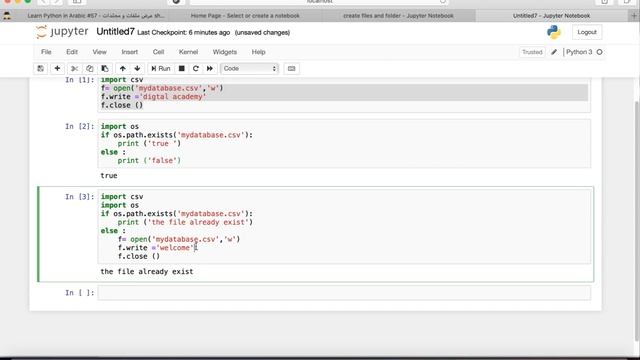
Task: Click the Python logo icon
Action: pos(554,32)
